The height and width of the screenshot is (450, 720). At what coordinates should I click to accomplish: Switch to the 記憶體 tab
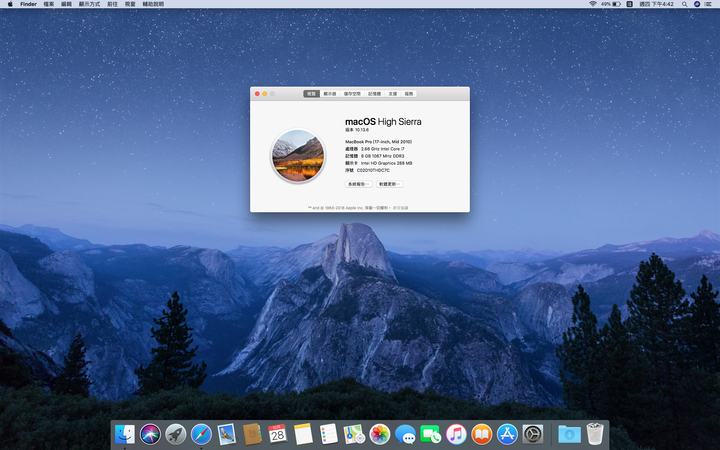[374, 94]
